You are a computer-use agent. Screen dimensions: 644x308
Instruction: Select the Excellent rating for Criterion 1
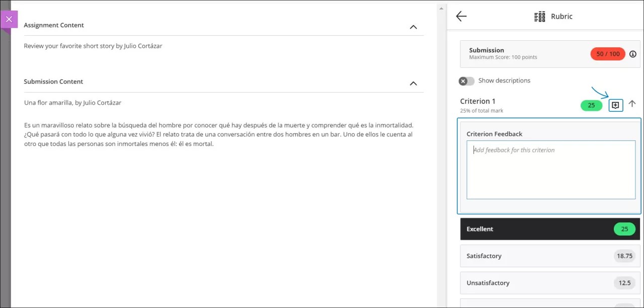click(x=550, y=229)
